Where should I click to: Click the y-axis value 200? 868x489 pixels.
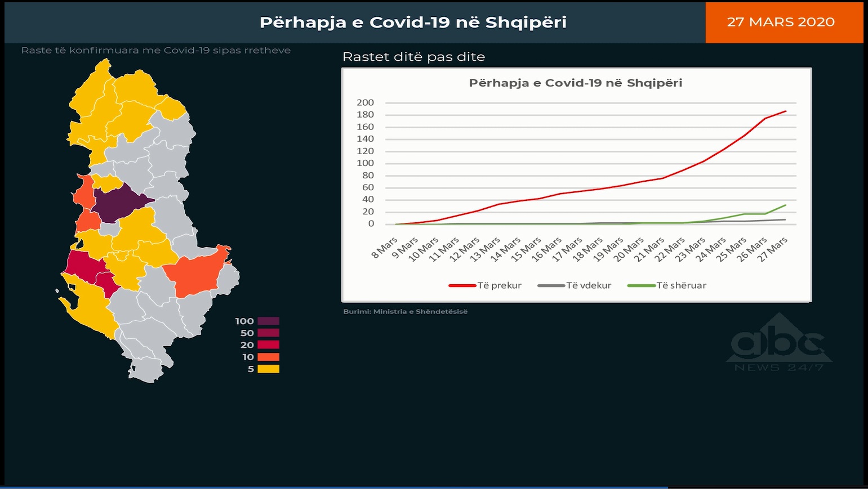[x=365, y=102]
